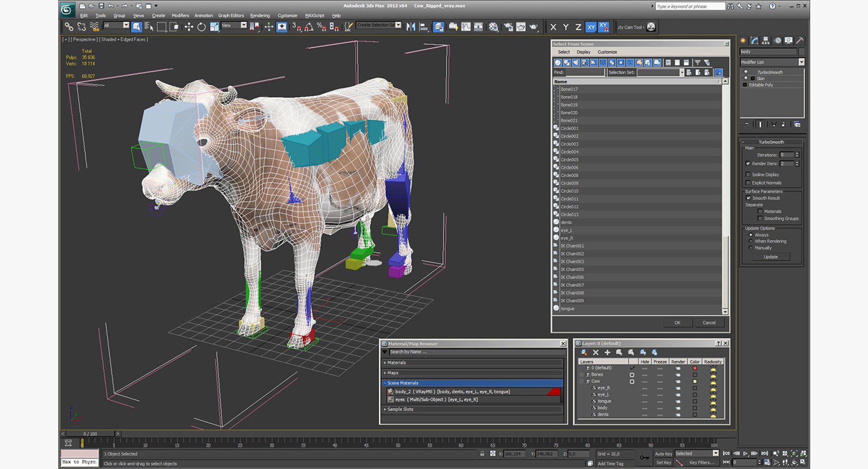This screenshot has height=469, width=868.
Task: Click the Render Production teapot icon
Action: [x=533, y=27]
